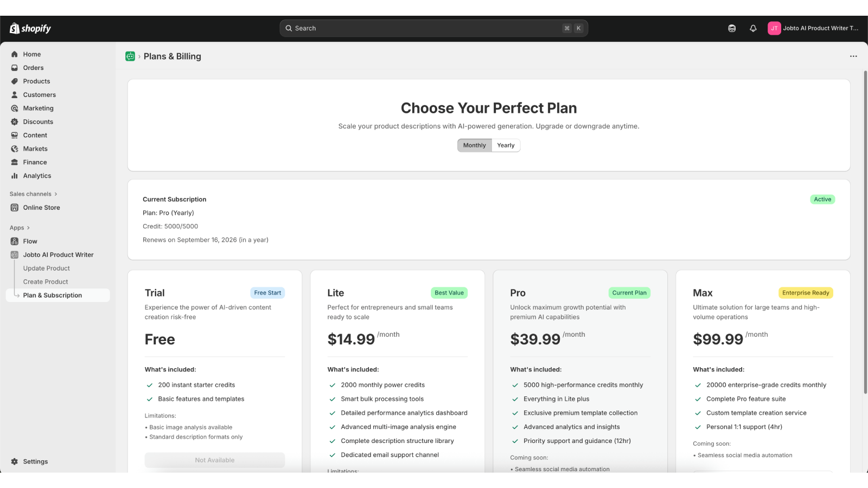Click the Products tag icon
This screenshot has width=868, height=488.
point(15,81)
